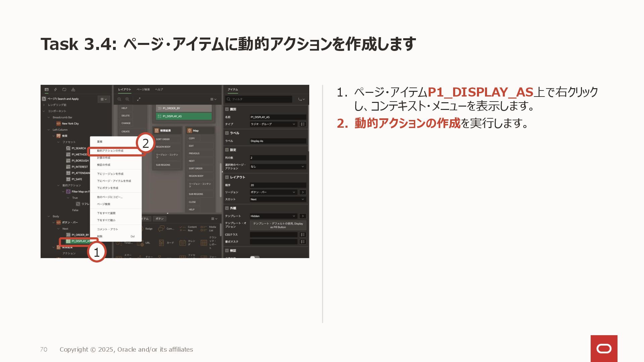
Task: Expand the レンダリング前 tree node
Action: click(44, 105)
